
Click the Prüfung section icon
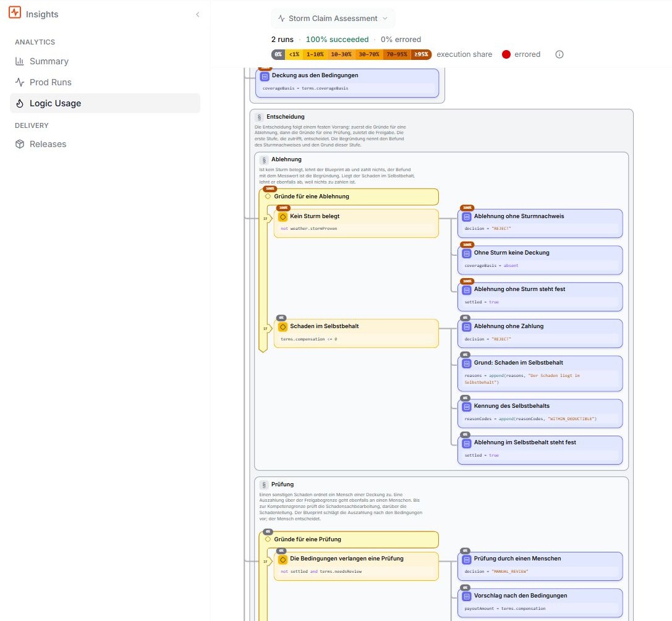(264, 485)
